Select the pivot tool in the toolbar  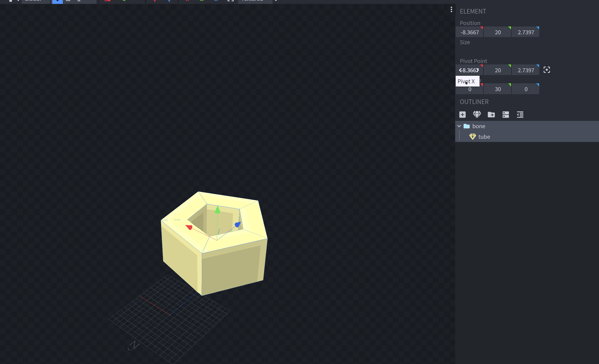[x=79, y=1]
